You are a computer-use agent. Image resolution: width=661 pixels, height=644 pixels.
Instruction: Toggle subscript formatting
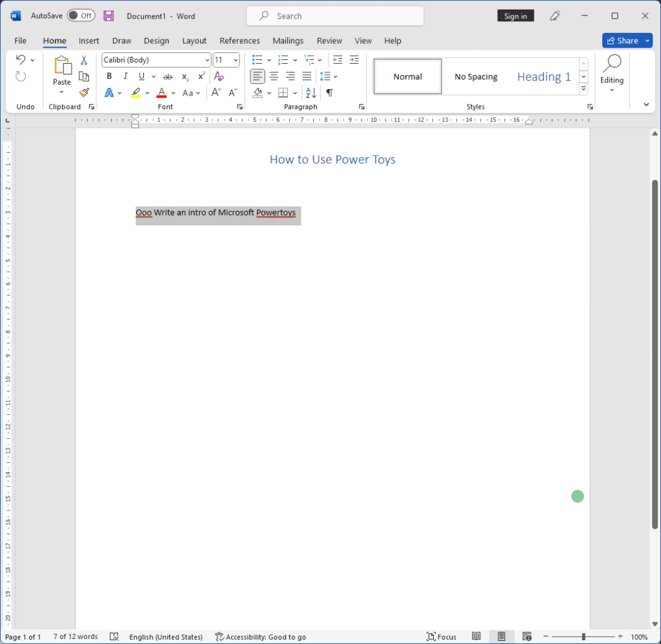tap(185, 76)
